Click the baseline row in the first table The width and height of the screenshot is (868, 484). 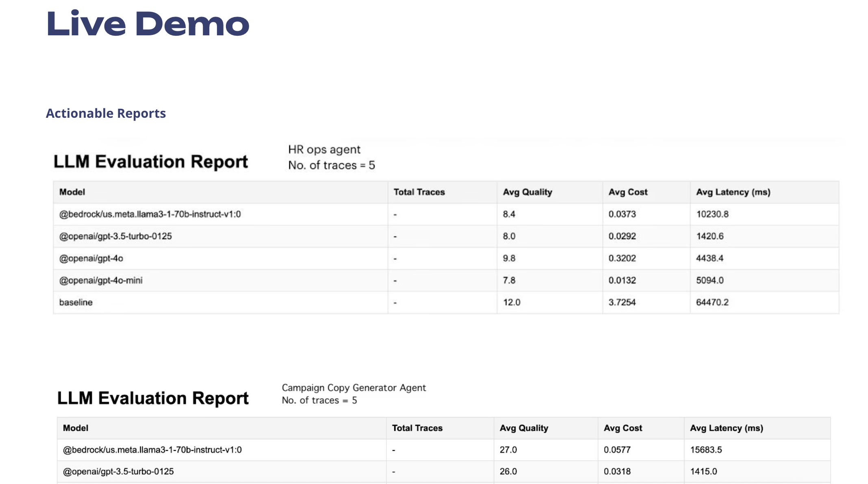click(76, 302)
